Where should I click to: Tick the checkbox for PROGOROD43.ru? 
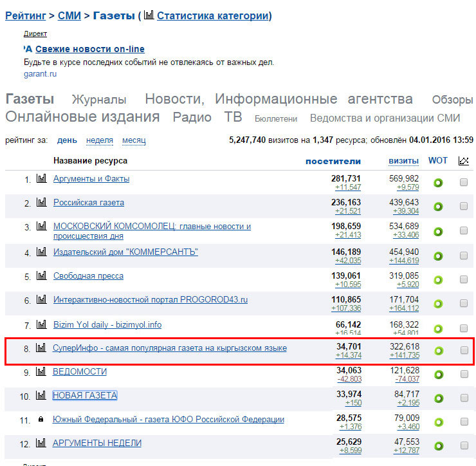[464, 303]
